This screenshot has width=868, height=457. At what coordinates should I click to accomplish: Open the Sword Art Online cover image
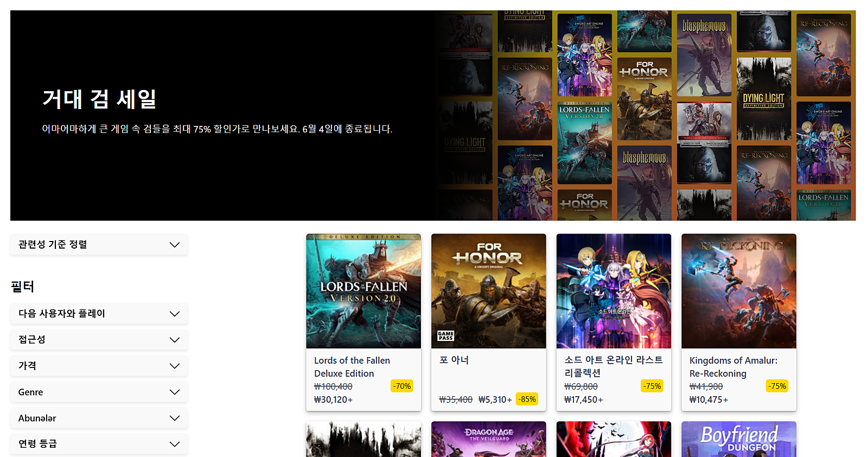tap(614, 291)
